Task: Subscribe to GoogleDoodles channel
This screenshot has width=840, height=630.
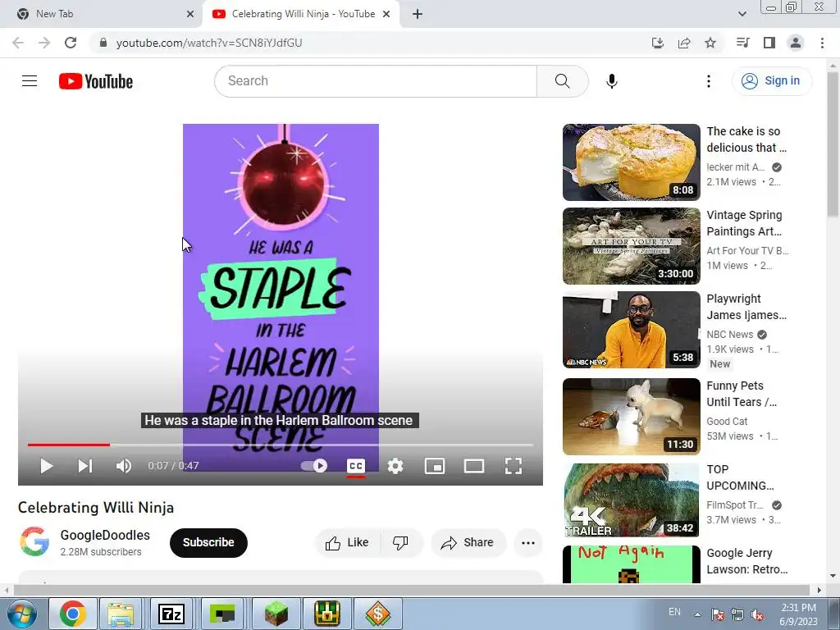Action: (x=208, y=542)
